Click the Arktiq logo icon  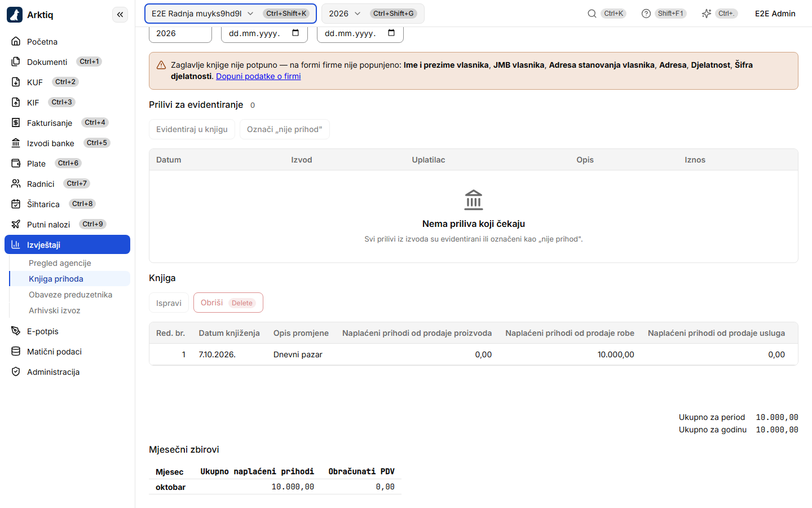[x=15, y=15]
